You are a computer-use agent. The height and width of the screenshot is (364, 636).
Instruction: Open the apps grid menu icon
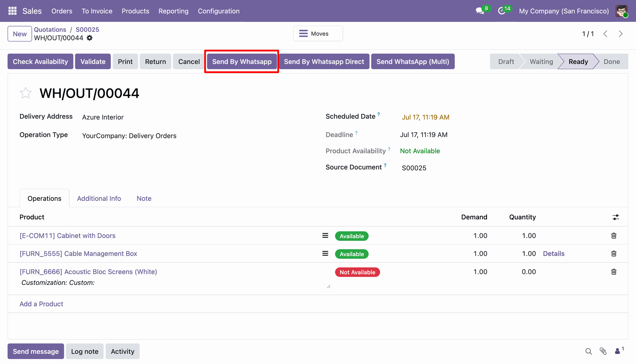coord(12,11)
